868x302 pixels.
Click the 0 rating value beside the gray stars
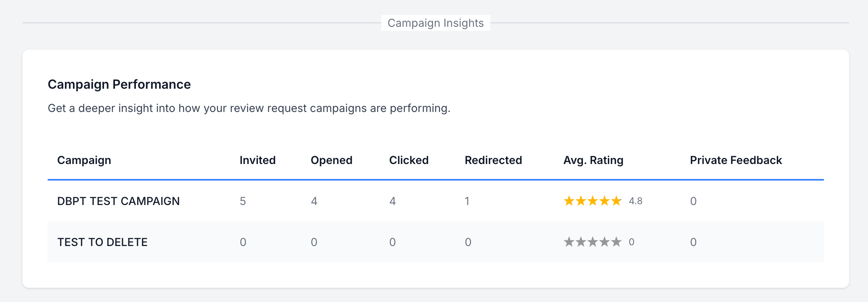pos(632,242)
